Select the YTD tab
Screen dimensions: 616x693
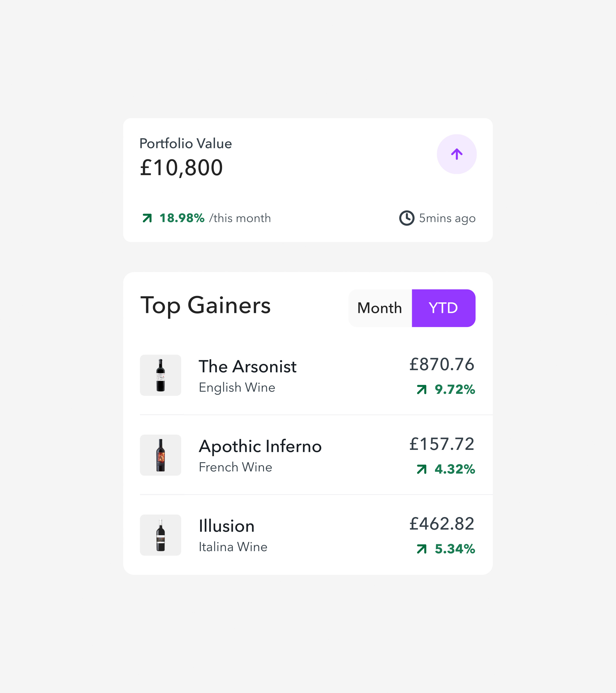tap(443, 308)
